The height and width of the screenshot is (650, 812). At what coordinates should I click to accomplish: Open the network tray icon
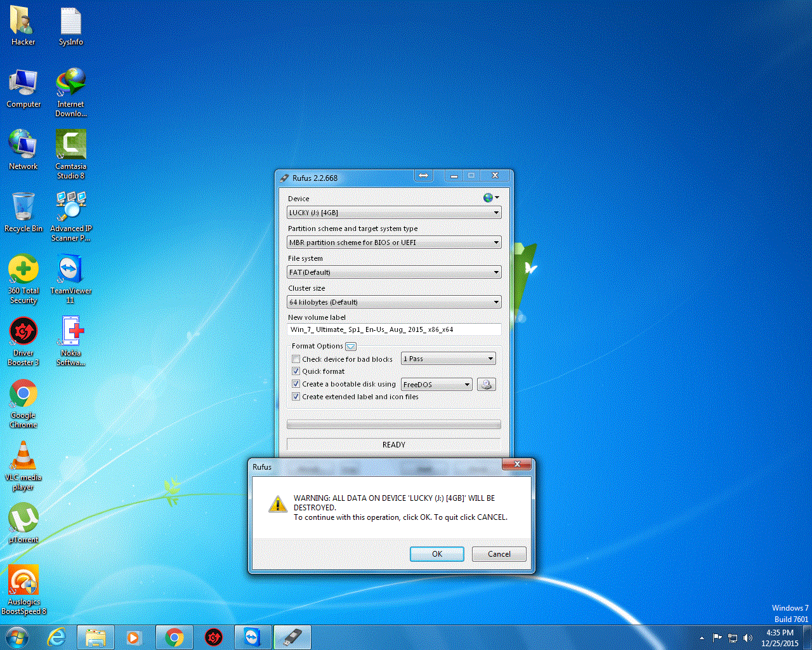[x=733, y=638]
